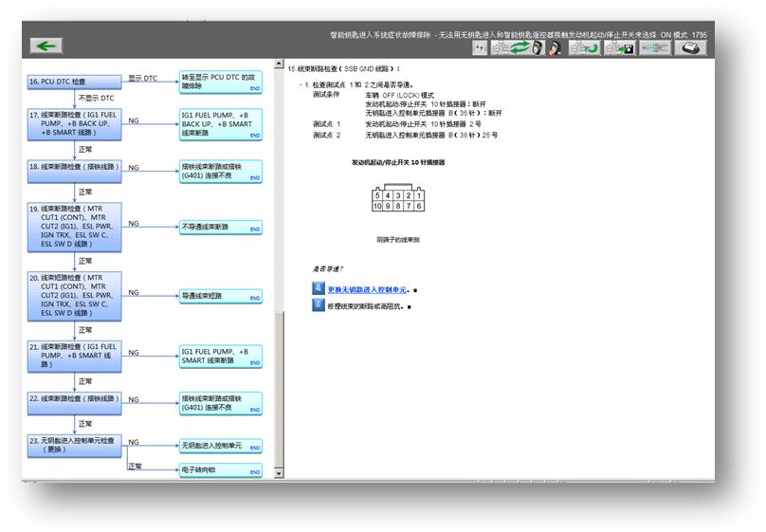Click the flowchart vertical scrollbar thumb

tap(279, 389)
